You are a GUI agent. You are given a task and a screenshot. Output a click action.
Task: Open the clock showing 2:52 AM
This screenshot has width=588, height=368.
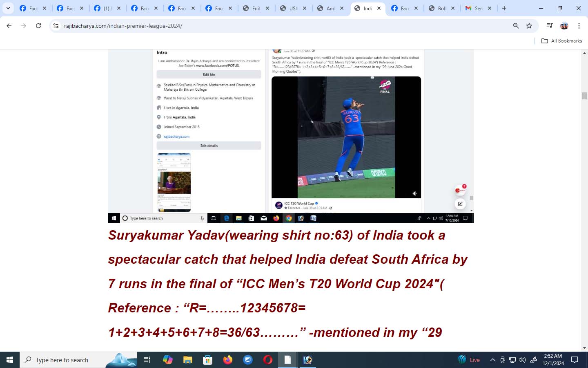(553, 360)
